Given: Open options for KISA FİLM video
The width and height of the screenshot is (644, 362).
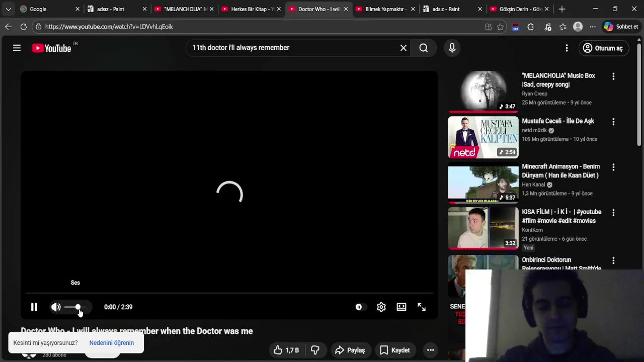Looking at the screenshot, I should pos(613,213).
